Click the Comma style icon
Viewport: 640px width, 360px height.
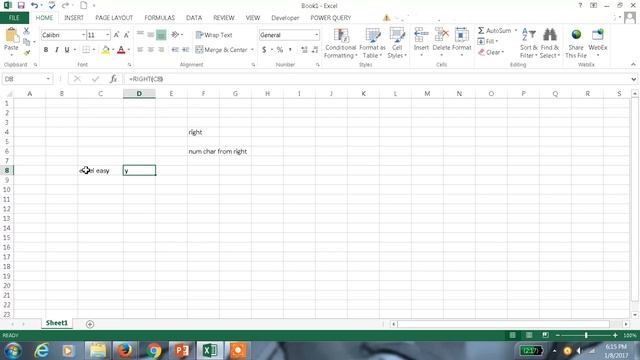pyautogui.click(x=290, y=50)
